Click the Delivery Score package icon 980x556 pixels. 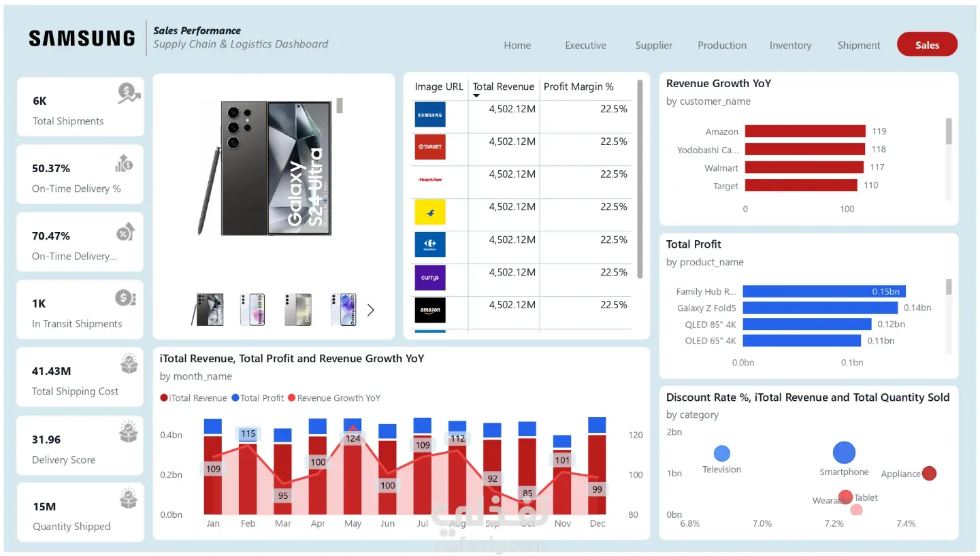click(x=129, y=431)
